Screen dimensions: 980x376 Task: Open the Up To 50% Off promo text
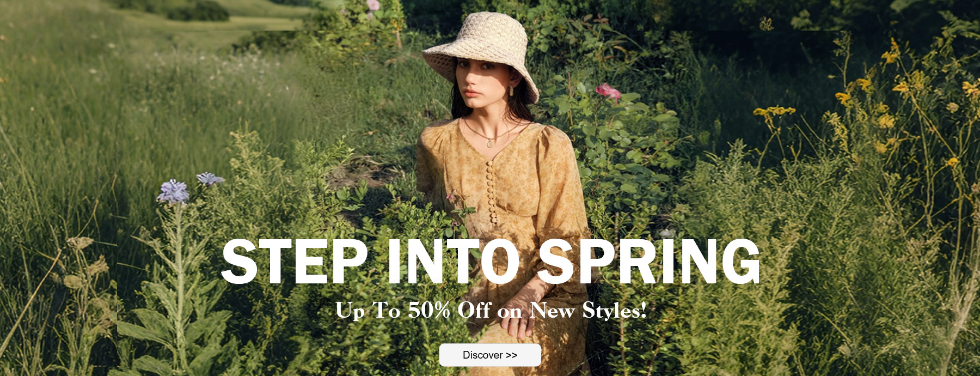tap(491, 311)
